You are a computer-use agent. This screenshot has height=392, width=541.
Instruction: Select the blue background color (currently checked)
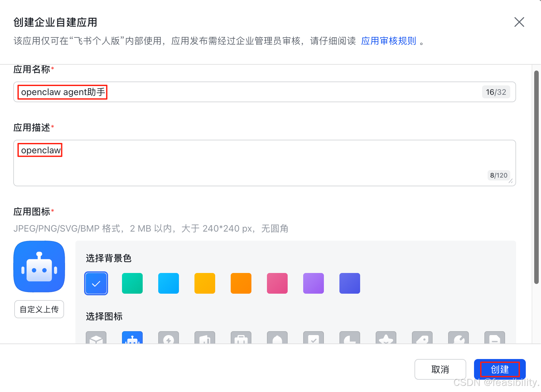96,283
